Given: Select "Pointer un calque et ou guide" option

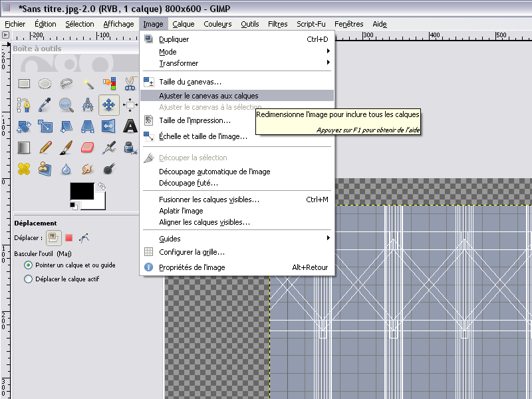Looking at the screenshot, I should [70, 265].
